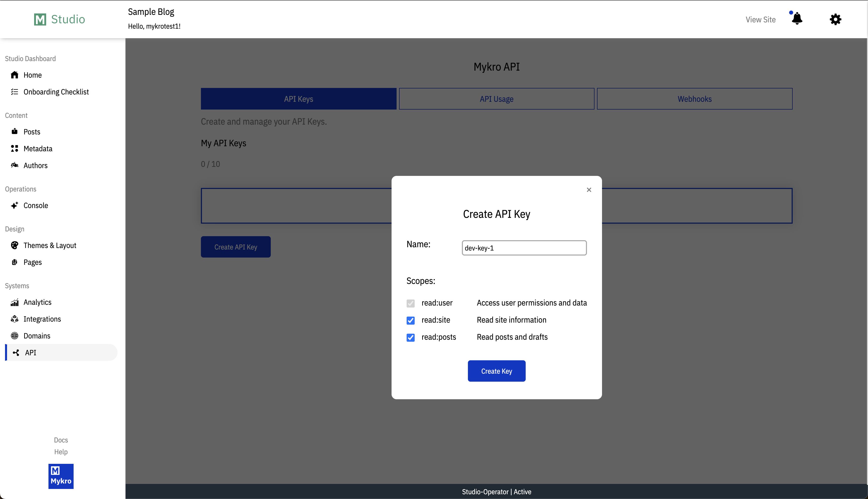Click the disabled read:user checkbox

[410, 303]
